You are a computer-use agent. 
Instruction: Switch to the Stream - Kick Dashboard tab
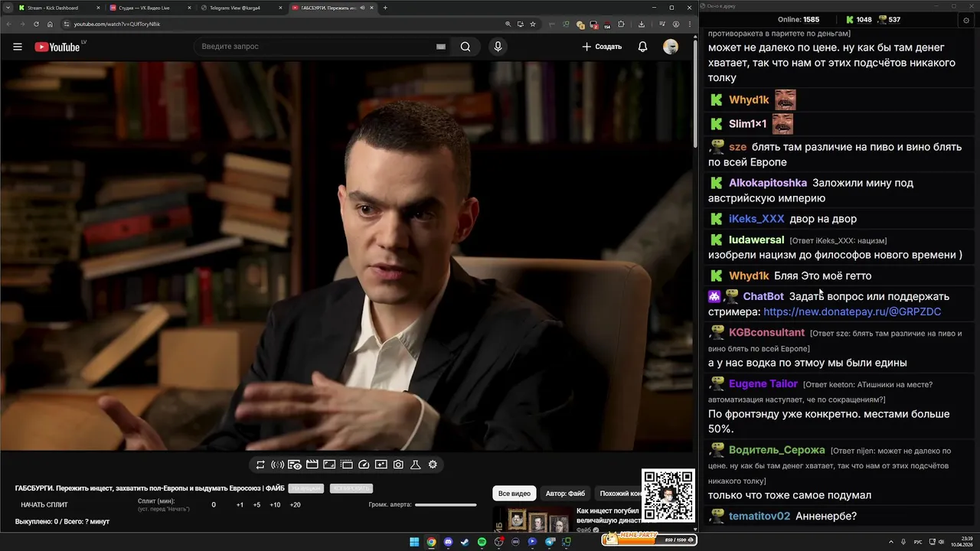click(x=57, y=8)
